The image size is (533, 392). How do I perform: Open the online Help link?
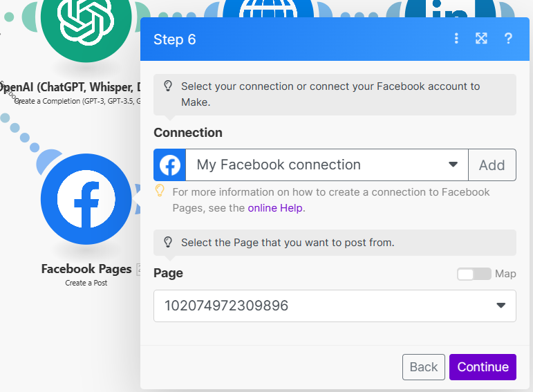275,207
